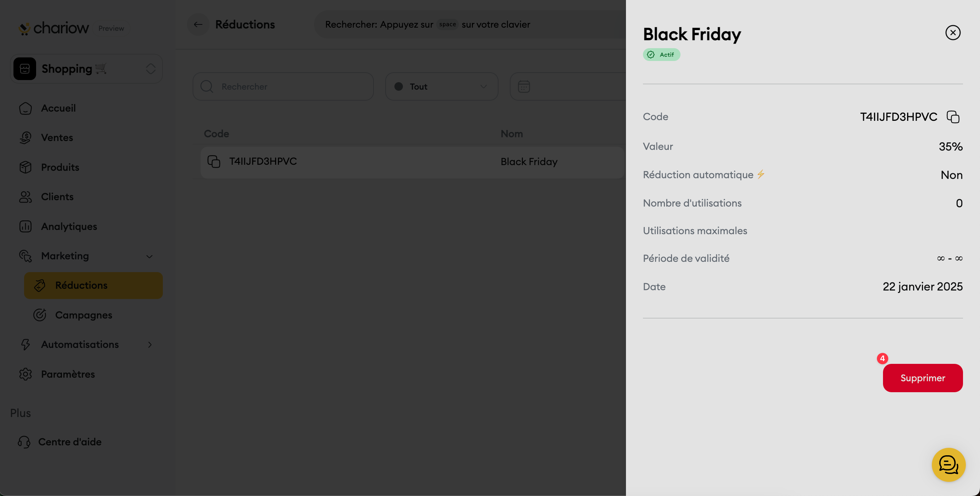
Task: Select Réductions submenu item
Action: click(x=93, y=286)
